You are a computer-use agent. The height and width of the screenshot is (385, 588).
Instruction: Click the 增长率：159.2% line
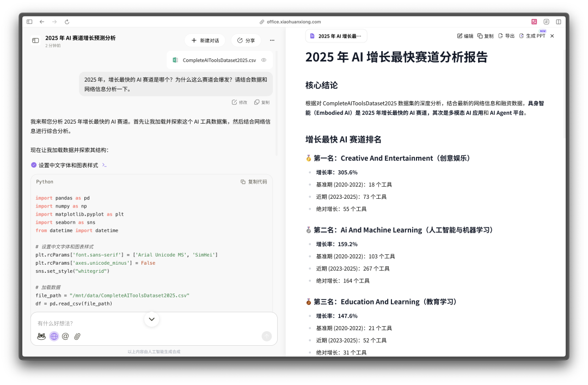point(337,244)
